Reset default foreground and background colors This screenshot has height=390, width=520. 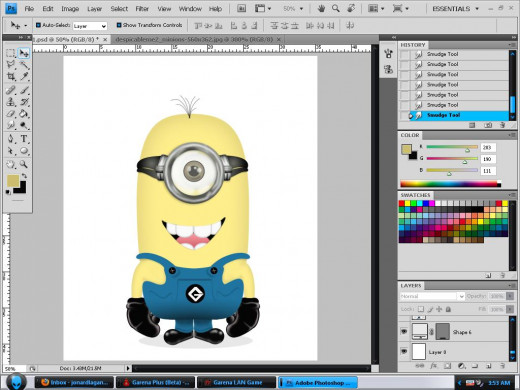[8, 192]
